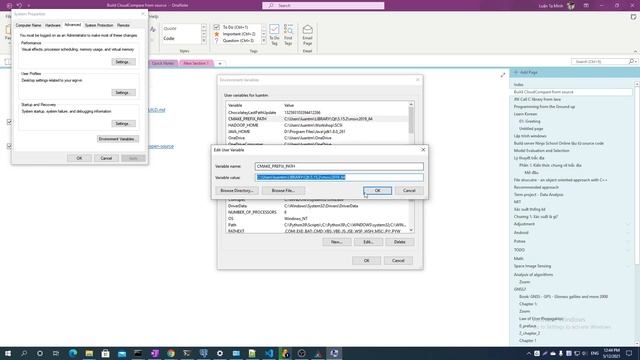Open Task View from the taskbar
This screenshot has width=640, height=360.
pyautogui.click(x=56, y=353)
